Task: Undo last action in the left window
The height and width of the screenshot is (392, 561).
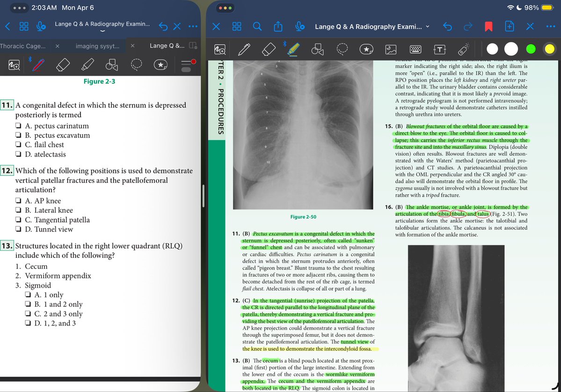Action: [163, 27]
